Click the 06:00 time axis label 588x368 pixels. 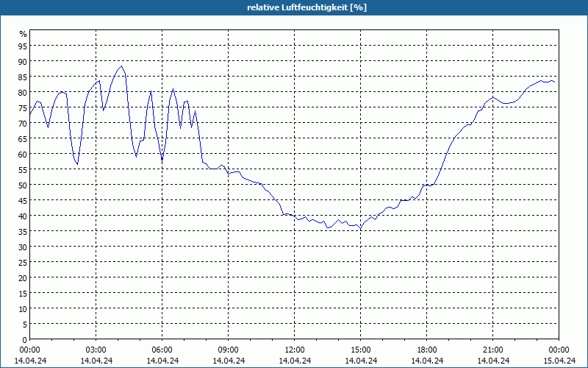point(162,350)
